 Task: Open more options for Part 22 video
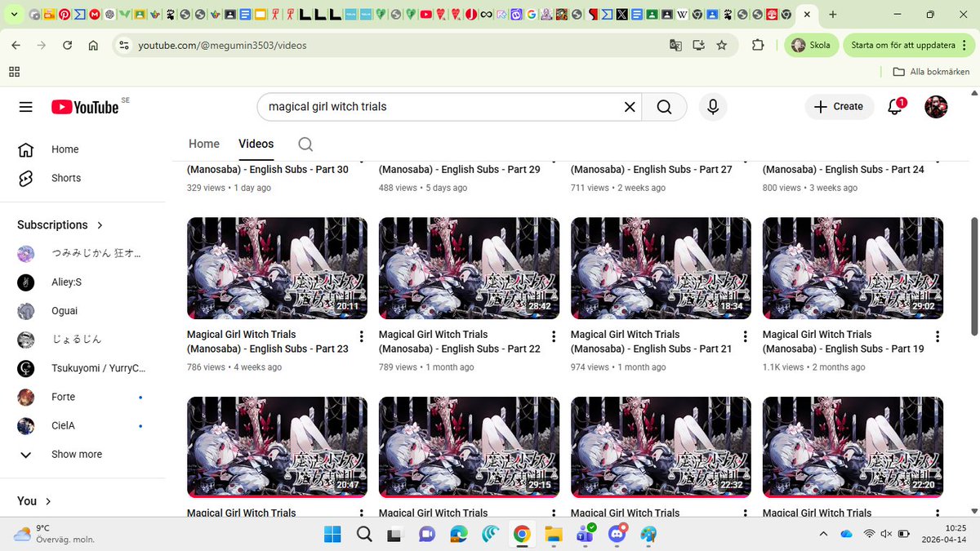554,336
